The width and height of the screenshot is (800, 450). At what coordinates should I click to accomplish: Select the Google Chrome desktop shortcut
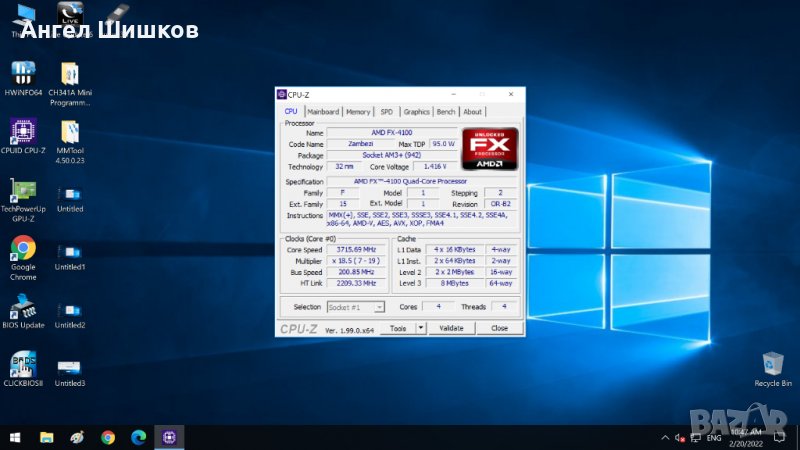click(23, 249)
